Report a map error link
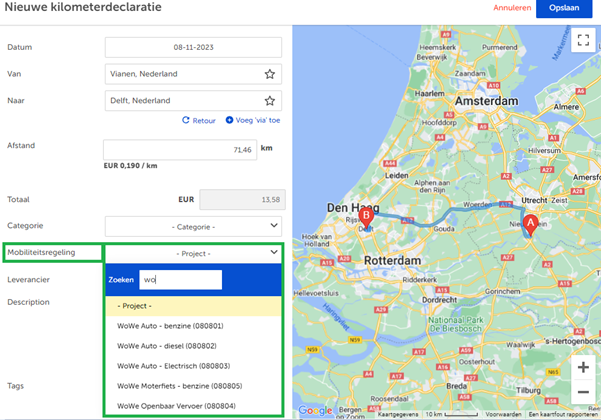The width and height of the screenshot is (601, 420). tap(564, 414)
